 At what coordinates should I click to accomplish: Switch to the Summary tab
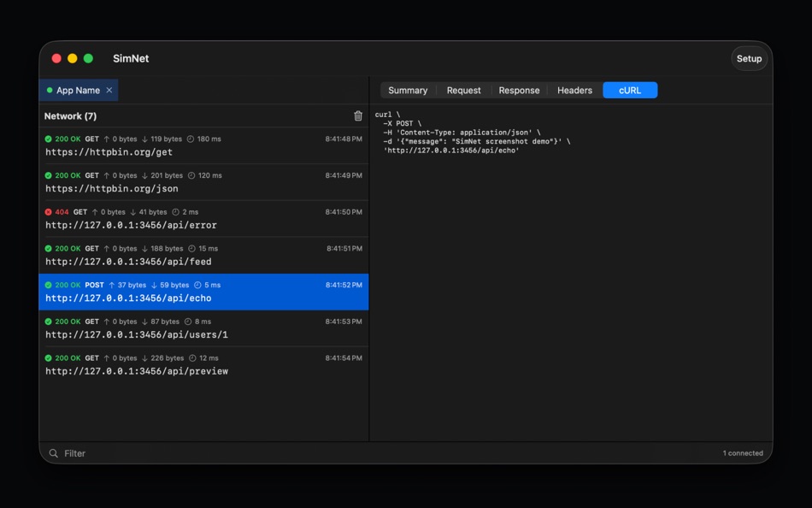[x=408, y=90]
